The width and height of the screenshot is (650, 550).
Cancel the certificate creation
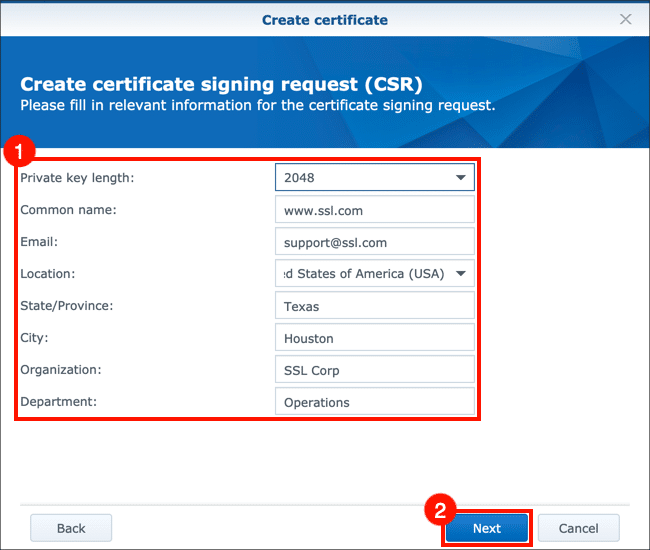coord(578,528)
